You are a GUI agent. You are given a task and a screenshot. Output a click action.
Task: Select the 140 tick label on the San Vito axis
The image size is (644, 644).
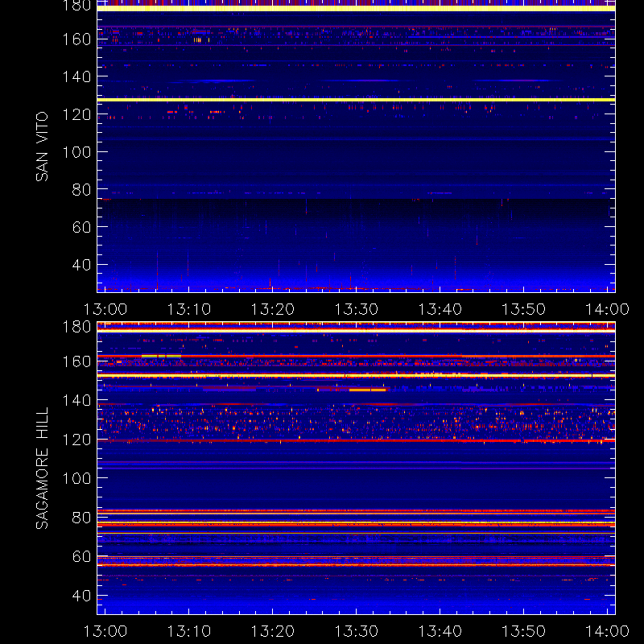pyautogui.click(x=76, y=76)
